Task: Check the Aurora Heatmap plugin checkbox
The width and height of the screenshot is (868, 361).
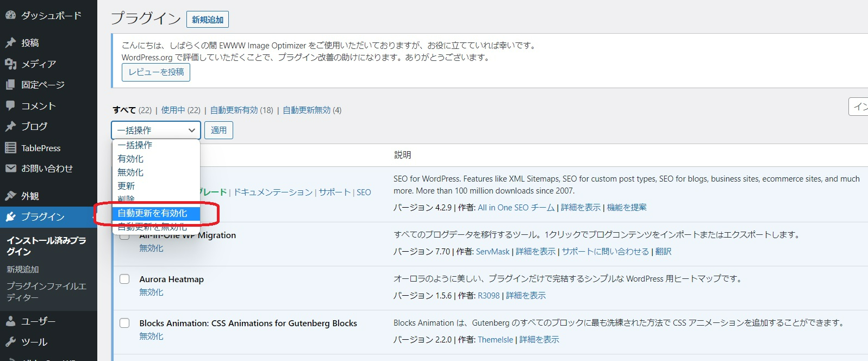Action: (124, 279)
